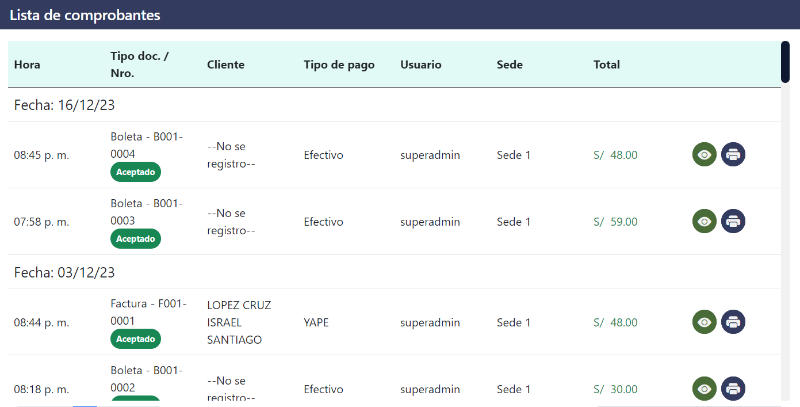View details of Boleta B001-0004
This screenshot has height=407, width=800.
(705, 155)
